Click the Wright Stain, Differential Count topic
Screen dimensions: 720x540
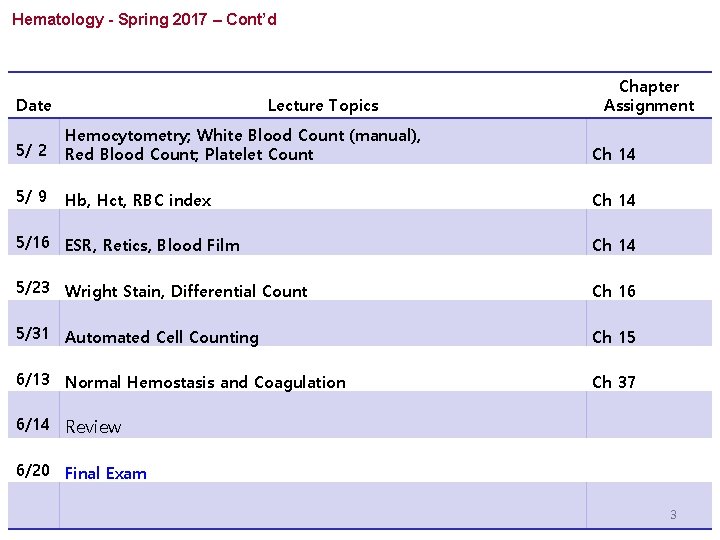coord(186,291)
